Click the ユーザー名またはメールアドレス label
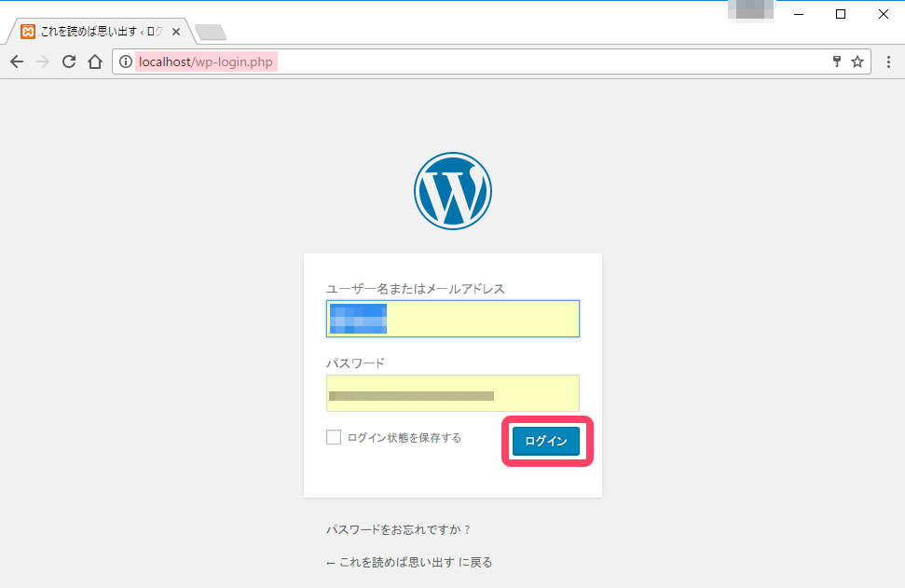Viewport: 905px width, 588px height. pos(416,289)
